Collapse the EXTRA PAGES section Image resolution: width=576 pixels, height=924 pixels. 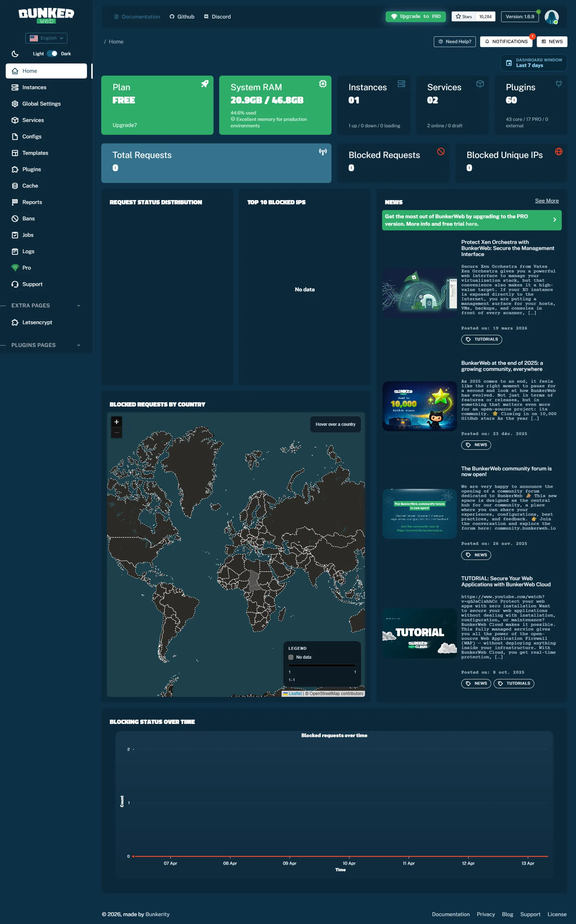pyautogui.click(x=79, y=305)
